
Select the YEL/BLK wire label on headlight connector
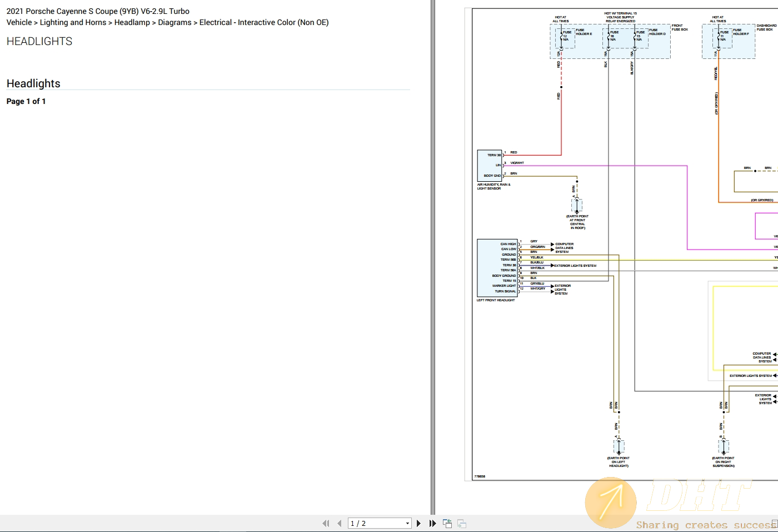pos(537,257)
